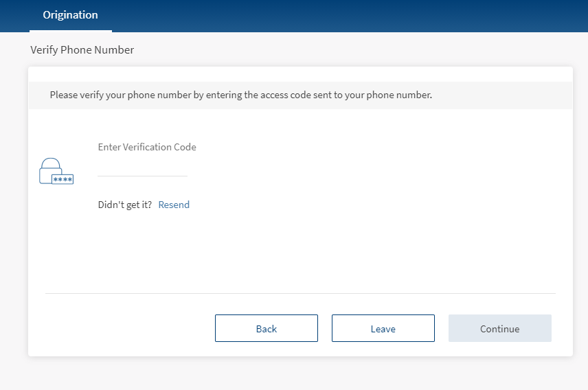Click the underline of the verification code field
Screen dimensions: 588x390
click(x=142, y=176)
